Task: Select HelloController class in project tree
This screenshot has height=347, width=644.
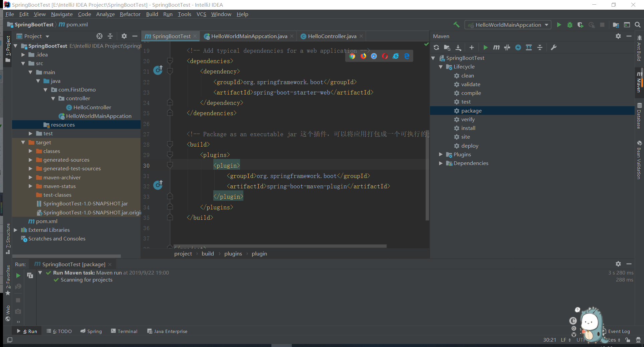Action: point(92,108)
